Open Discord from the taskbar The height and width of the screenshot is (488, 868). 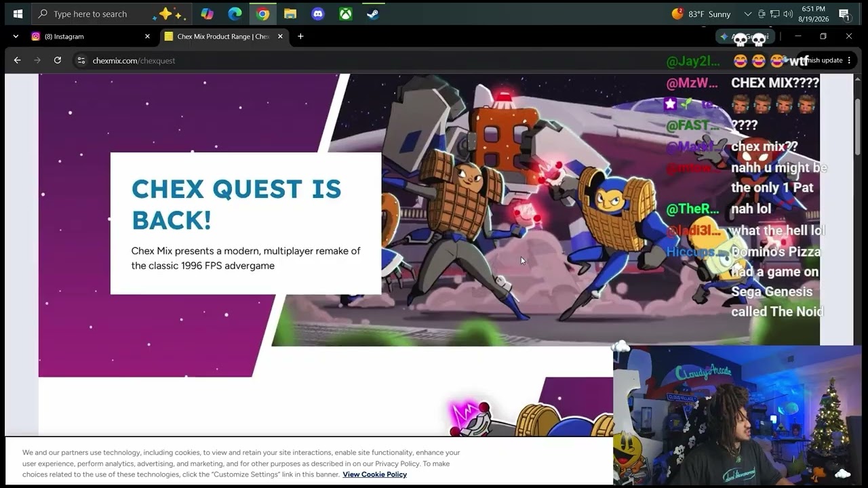click(x=318, y=14)
